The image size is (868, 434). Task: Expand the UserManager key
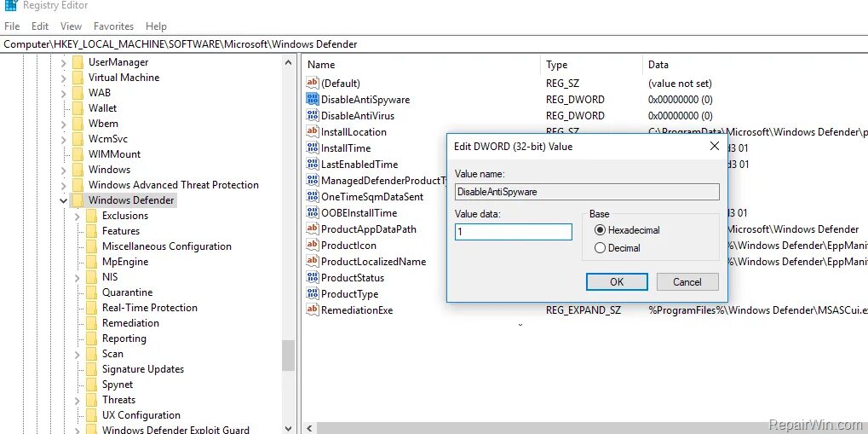[x=64, y=62]
